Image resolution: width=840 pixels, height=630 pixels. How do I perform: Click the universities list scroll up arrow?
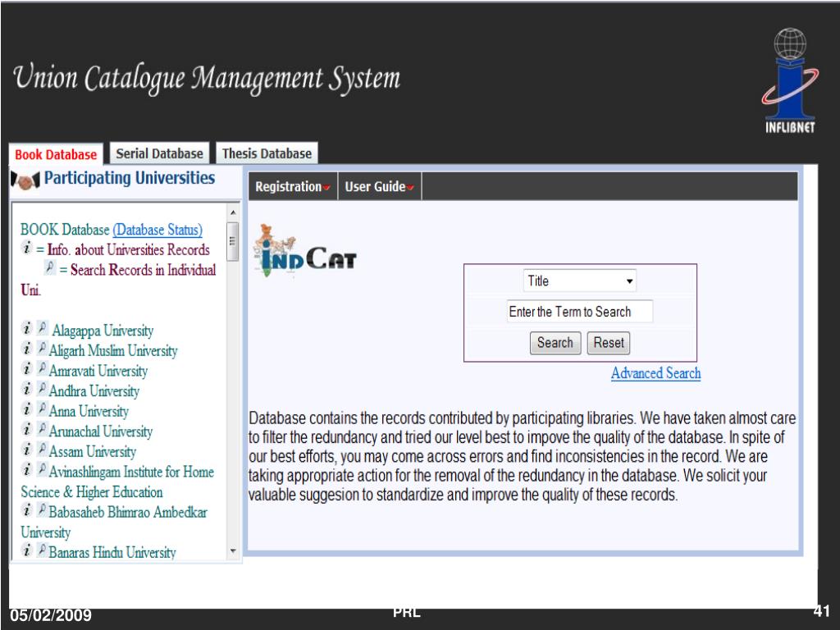[x=232, y=212]
